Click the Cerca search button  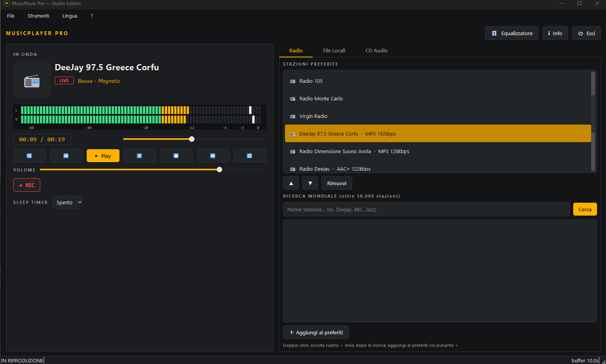(585, 210)
